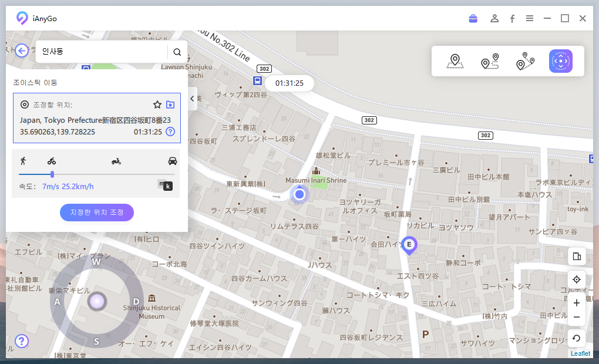Open the user account icon
The height and width of the screenshot is (364, 599).
pyautogui.click(x=494, y=18)
